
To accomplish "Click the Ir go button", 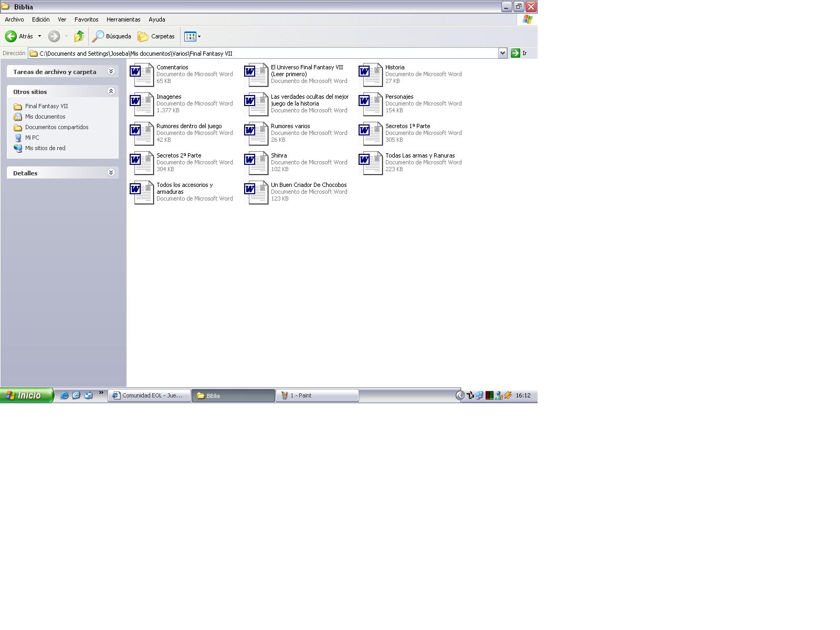I will (x=519, y=53).
